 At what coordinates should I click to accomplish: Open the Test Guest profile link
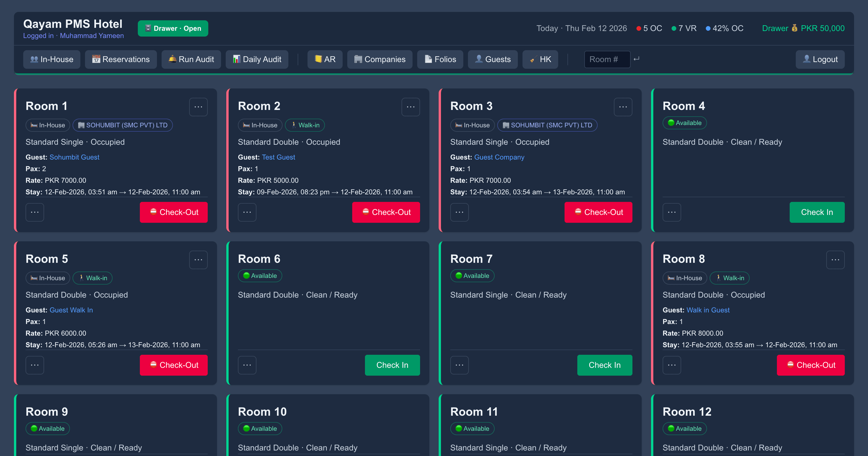point(278,157)
